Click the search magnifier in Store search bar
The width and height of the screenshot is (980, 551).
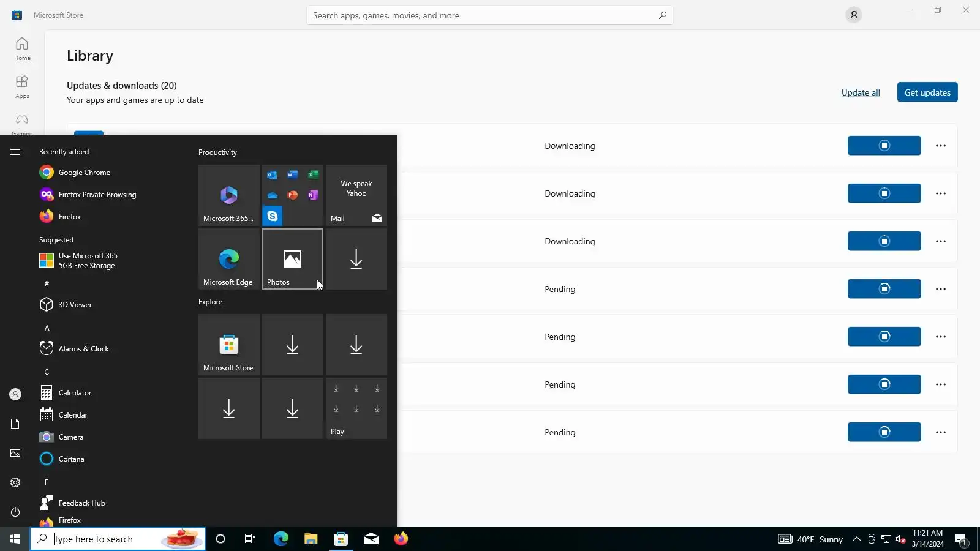tap(663, 15)
